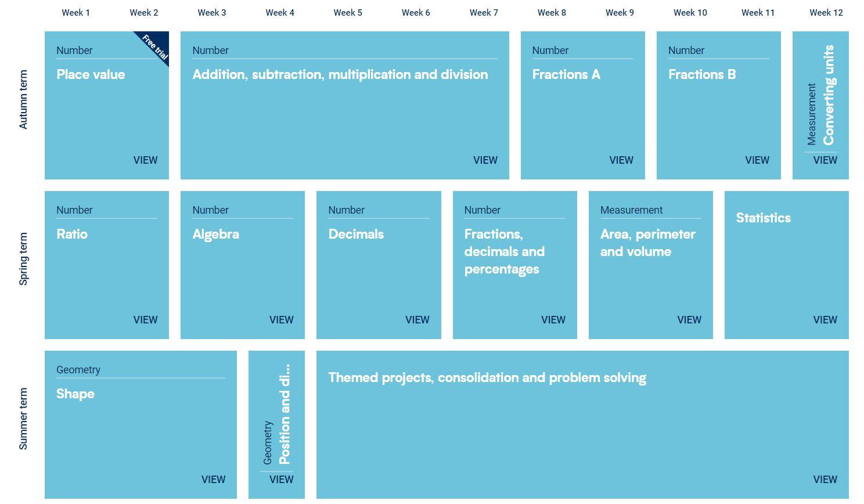Click VIEW on the Fractions B block
Screen dimensions: 864x504
click(x=757, y=160)
